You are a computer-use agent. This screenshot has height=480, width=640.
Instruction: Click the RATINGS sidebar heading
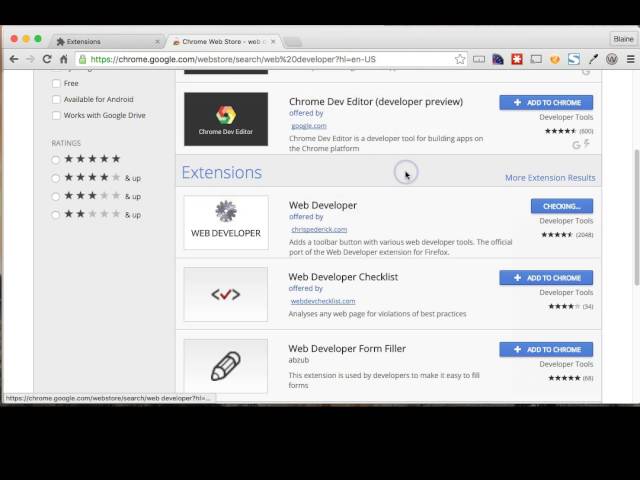(x=66, y=143)
